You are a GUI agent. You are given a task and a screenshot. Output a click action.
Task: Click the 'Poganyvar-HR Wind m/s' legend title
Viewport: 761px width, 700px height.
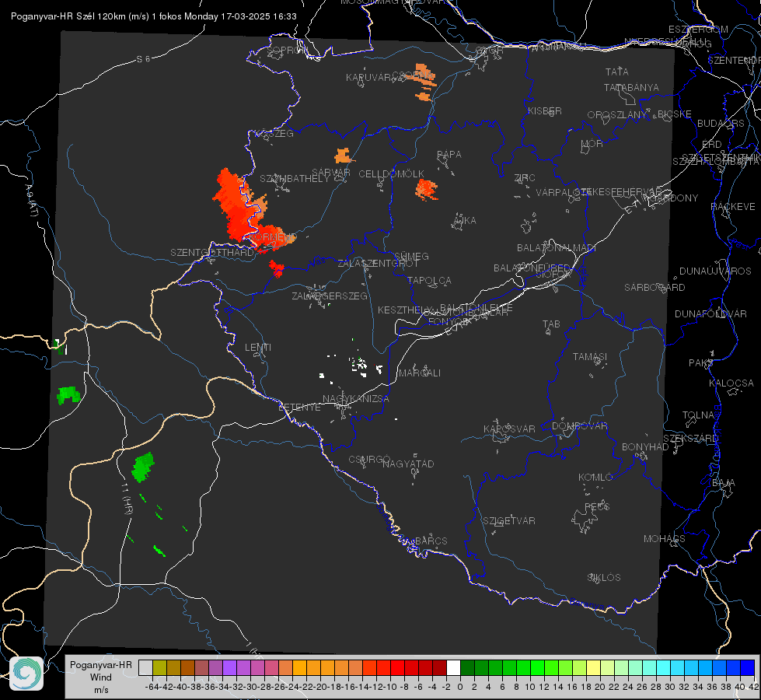101,677
